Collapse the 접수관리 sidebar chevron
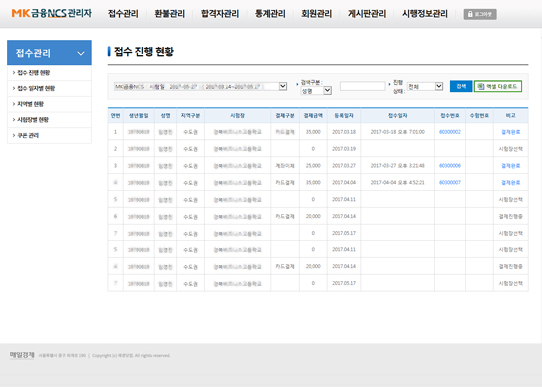The image size is (542, 387). point(81,53)
